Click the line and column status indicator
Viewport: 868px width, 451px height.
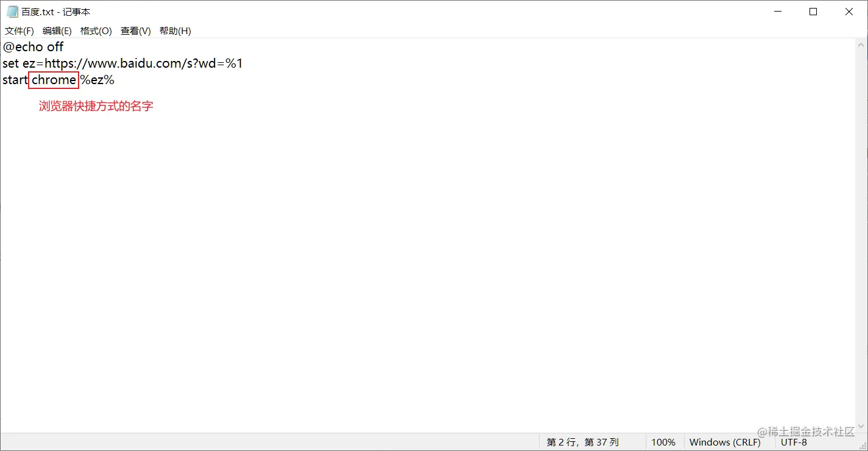point(582,442)
